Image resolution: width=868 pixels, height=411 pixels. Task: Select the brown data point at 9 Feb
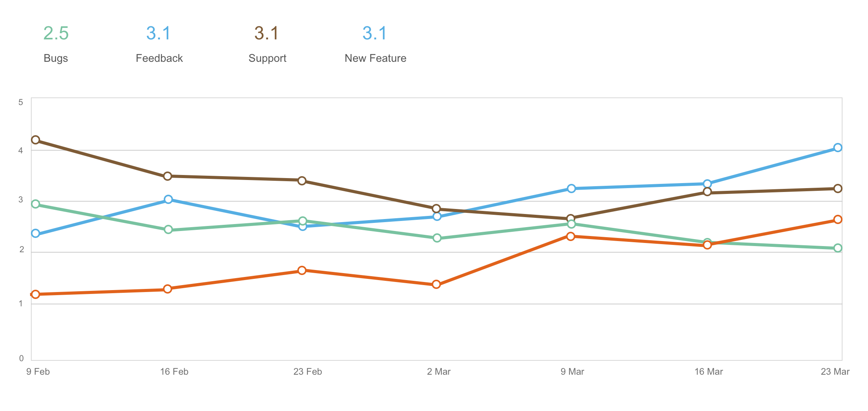[36, 140]
